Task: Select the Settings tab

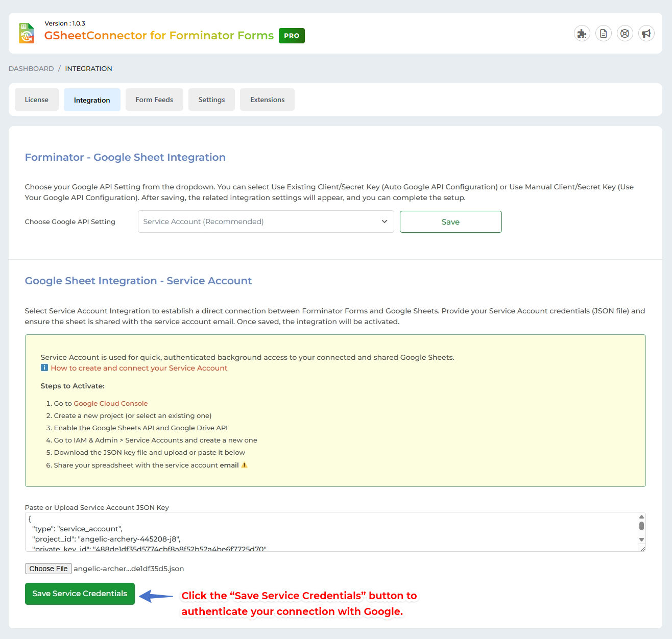Action: (x=211, y=100)
